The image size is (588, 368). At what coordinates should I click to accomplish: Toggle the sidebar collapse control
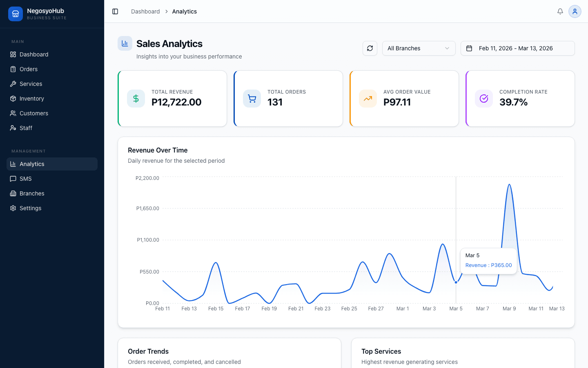click(115, 11)
